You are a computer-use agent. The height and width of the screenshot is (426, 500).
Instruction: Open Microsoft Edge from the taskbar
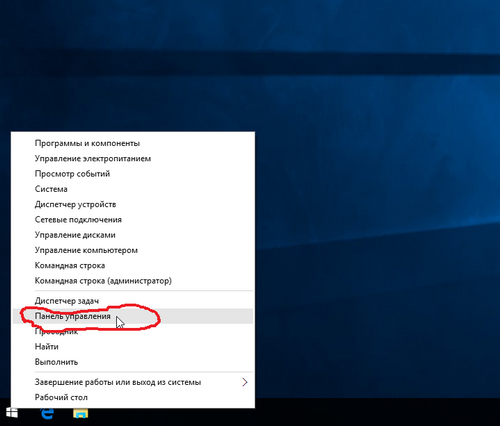click(x=47, y=414)
